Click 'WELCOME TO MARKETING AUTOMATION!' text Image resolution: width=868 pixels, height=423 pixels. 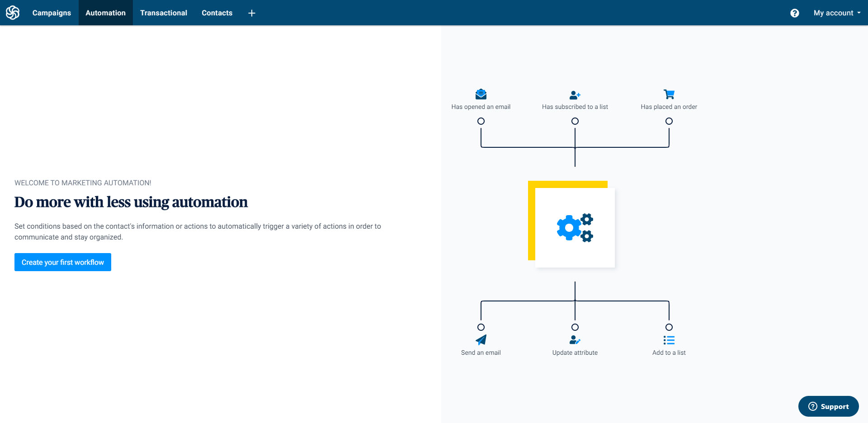click(83, 183)
